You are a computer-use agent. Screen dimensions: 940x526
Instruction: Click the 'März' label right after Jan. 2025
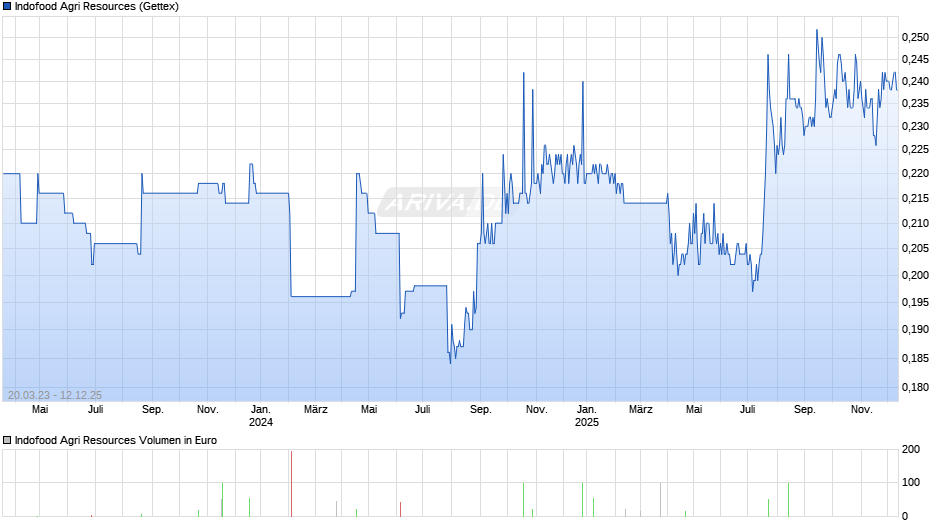(641, 410)
